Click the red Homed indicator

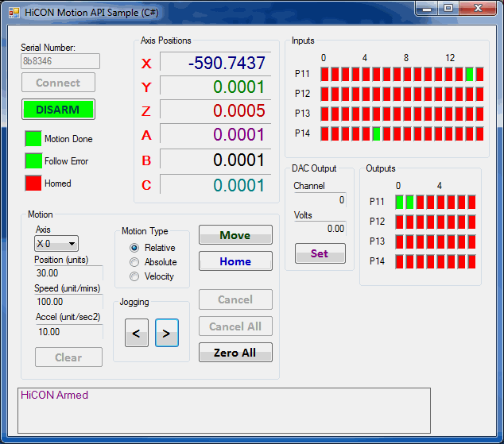(33, 183)
